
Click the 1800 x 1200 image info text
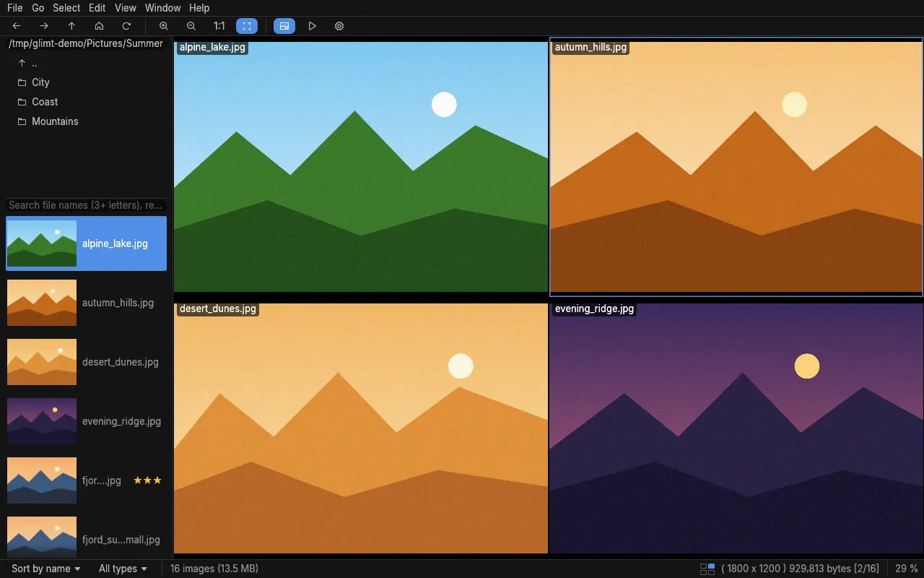800,569
